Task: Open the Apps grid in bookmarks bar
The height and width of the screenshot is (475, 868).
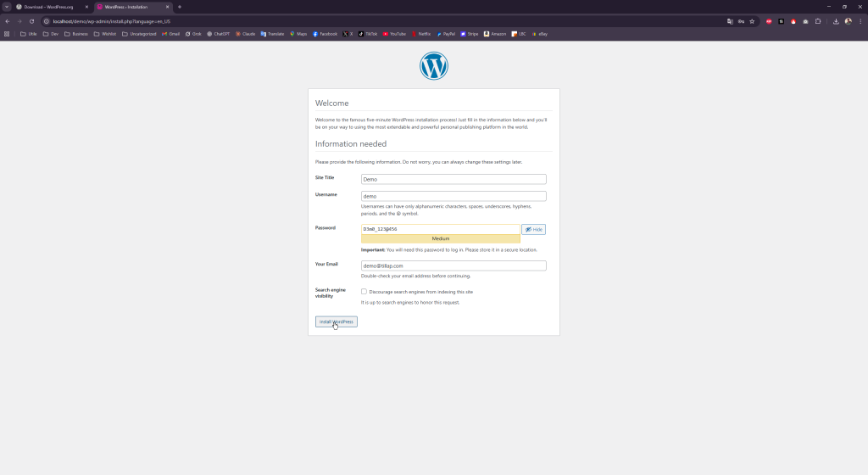Action: 8,34
